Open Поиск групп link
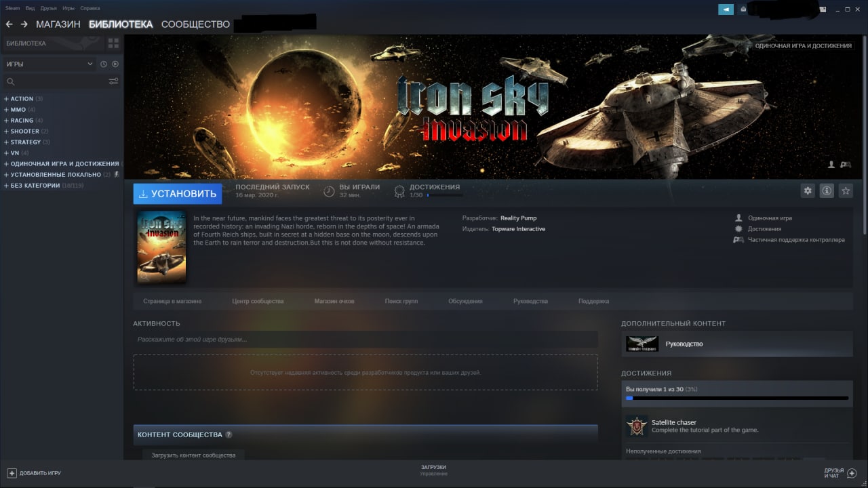The height and width of the screenshot is (488, 868). pyautogui.click(x=401, y=301)
